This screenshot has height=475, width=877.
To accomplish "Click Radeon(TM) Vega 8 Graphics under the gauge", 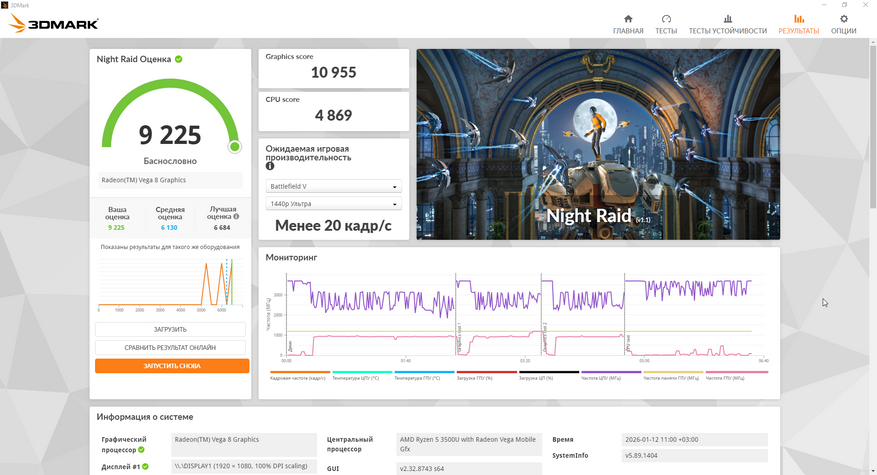I will coord(170,180).
